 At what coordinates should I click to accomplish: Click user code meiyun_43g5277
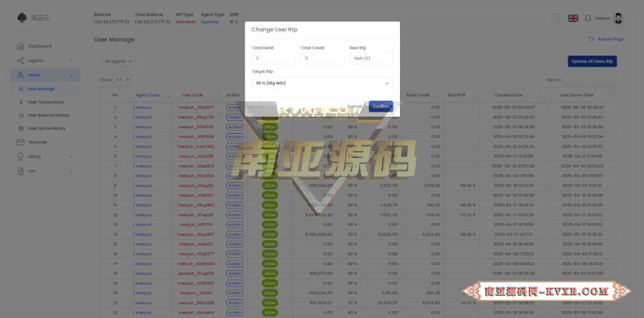click(x=196, y=254)
